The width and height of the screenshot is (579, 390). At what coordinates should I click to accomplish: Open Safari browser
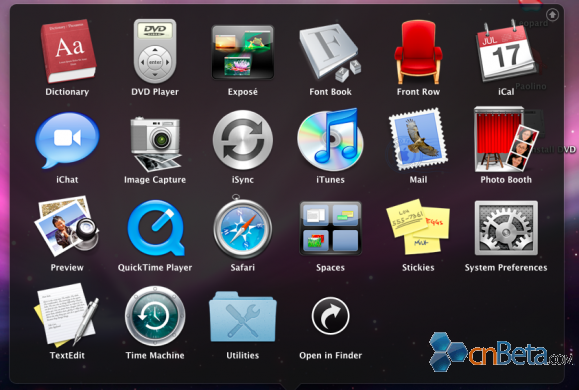click(243, 227)
